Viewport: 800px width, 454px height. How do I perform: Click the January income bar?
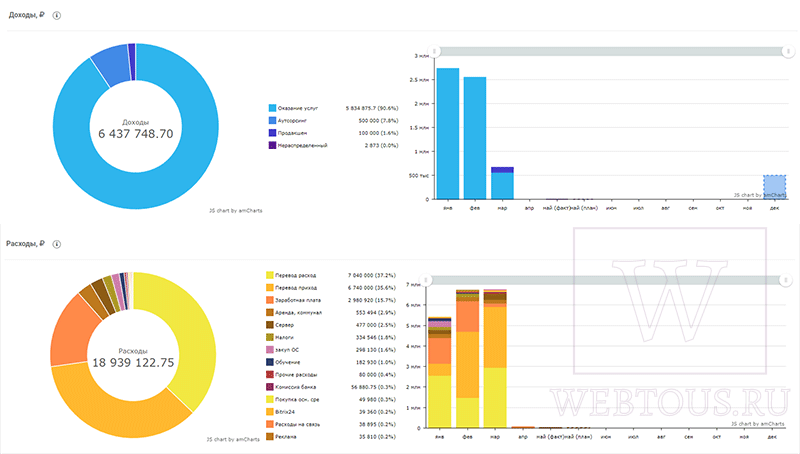(x=448, y=134)
